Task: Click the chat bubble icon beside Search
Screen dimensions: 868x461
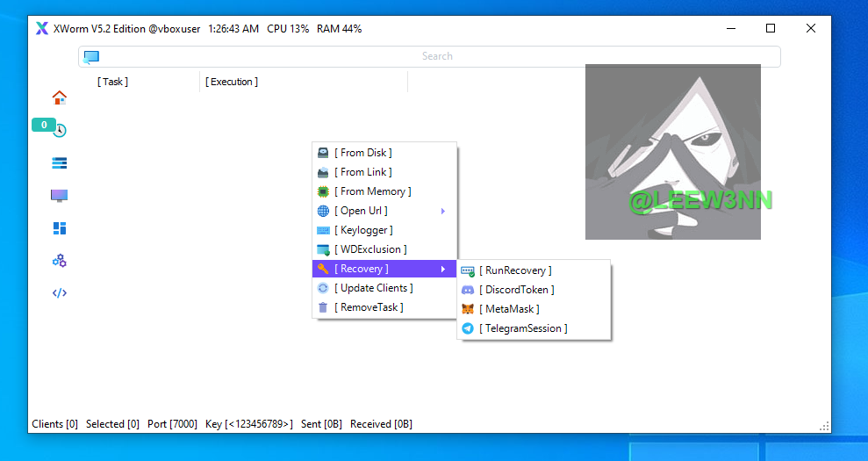Action: (91, 57)
